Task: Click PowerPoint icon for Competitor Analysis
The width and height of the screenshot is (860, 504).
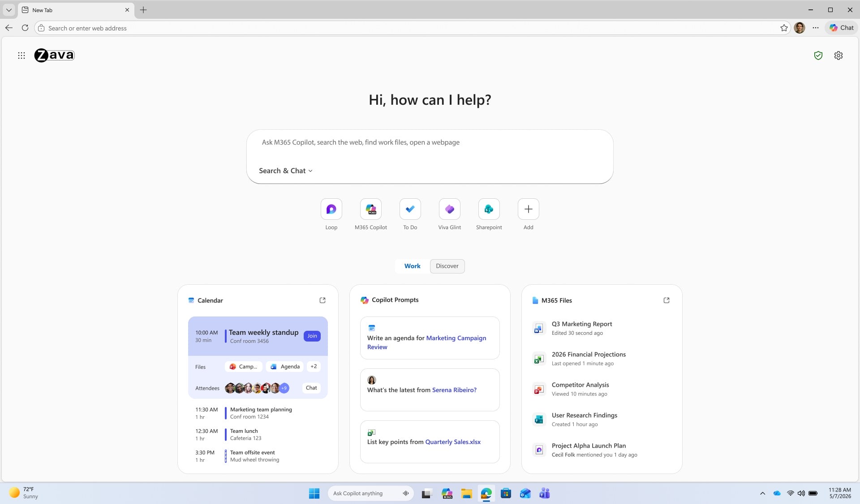Action: [539, 389]
